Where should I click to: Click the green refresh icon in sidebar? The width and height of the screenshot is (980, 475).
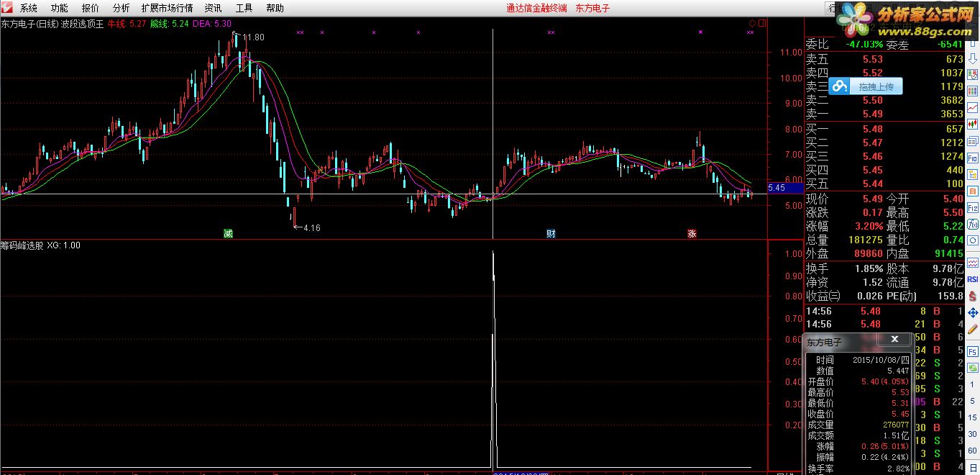(x=972, y=368)
